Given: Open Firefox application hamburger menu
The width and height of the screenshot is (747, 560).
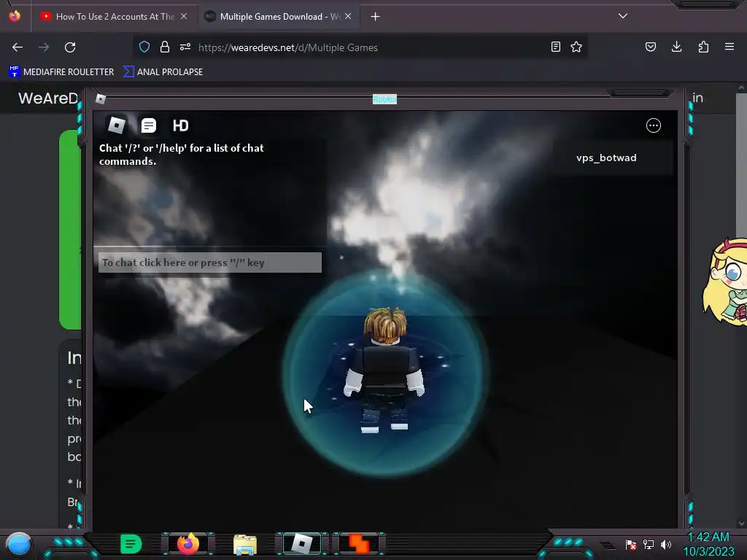Looking at the screenshot, I should coord(729,47).
